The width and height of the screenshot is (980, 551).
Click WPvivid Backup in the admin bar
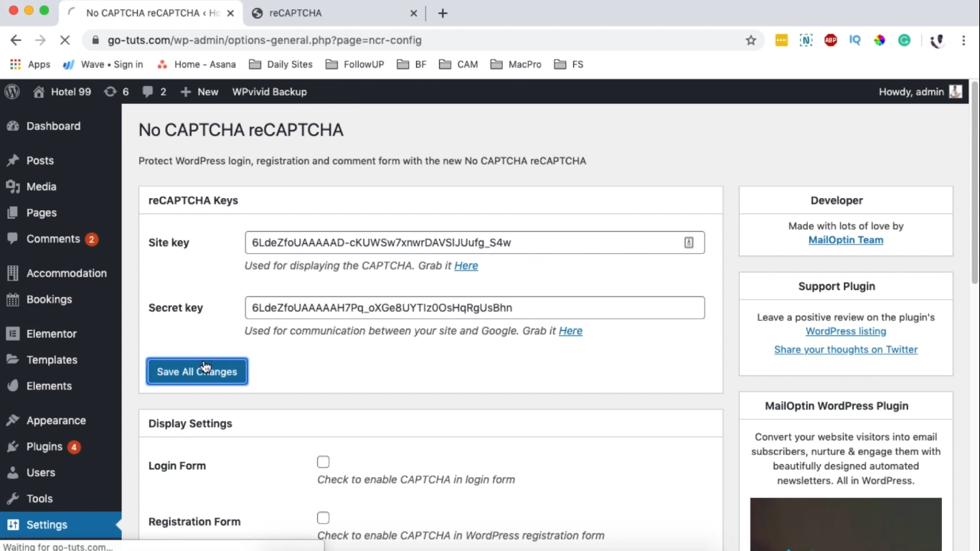click(x=270, y=92)
